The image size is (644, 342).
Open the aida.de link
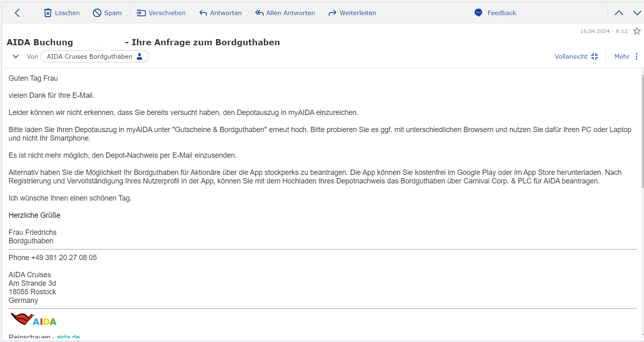[68, 337]
